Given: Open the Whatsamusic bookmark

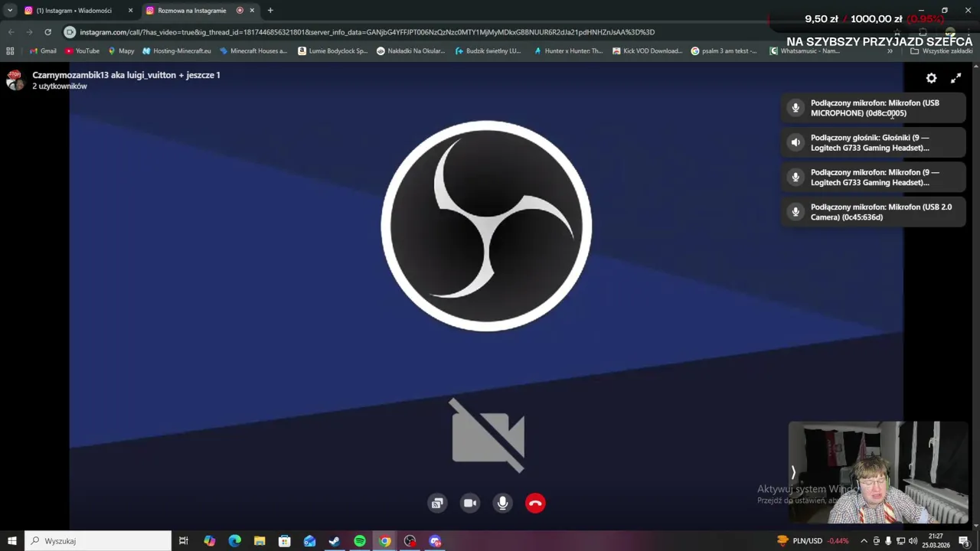Looking at the screenshot, I should [805, 51].
